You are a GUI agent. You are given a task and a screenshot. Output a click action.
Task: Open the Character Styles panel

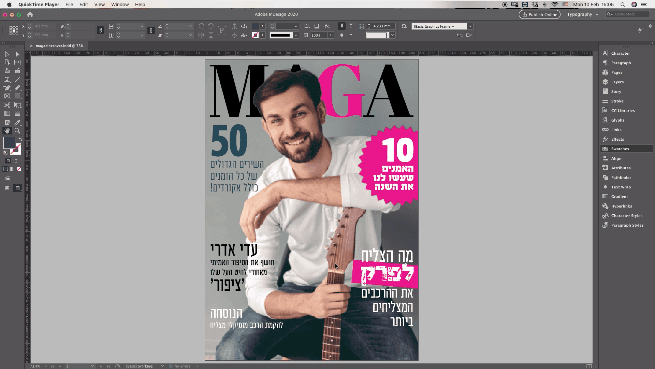(x=626, y=216)
